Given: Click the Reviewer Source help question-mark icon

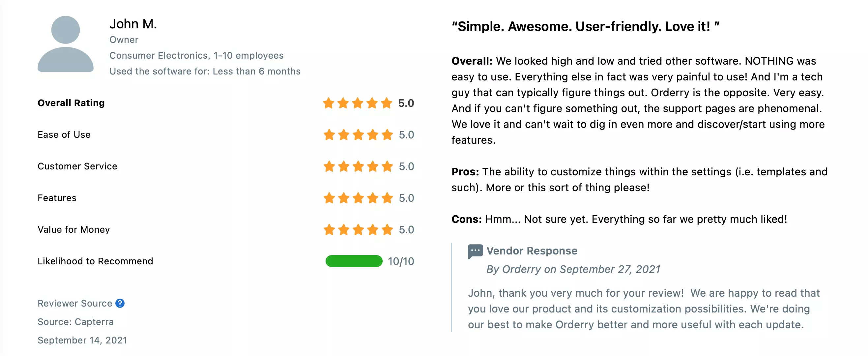Looking at the screenshot, I should [x=120, y=303].
